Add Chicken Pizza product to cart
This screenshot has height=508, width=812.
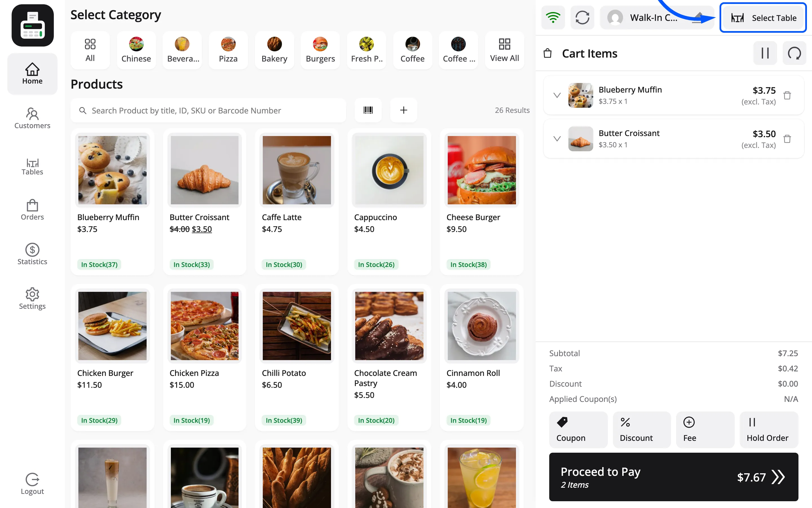205,358
